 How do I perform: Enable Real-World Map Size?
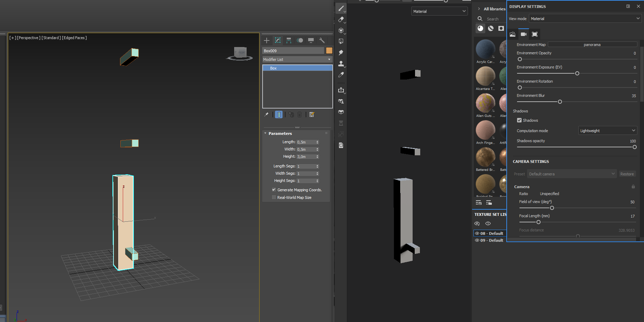[274, 197]
